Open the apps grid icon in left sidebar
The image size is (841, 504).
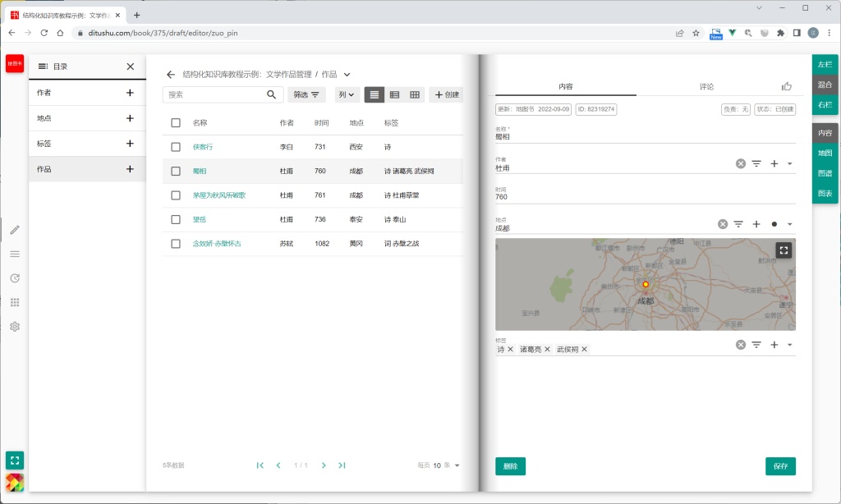click(15, 302)
